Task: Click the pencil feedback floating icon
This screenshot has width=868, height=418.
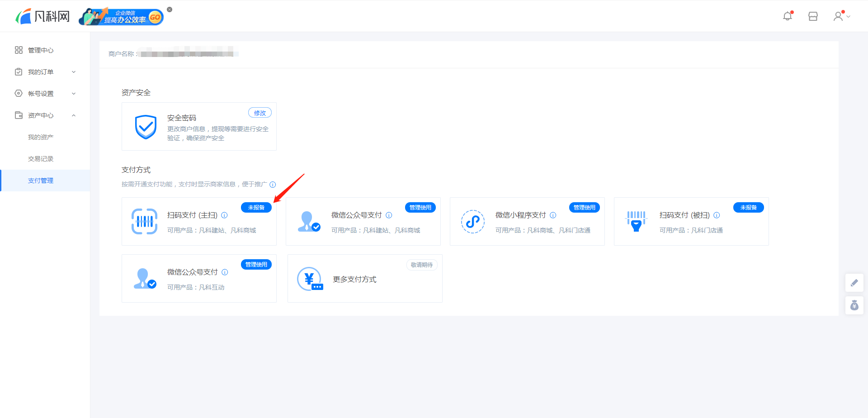Action: [x=854, y=283]
